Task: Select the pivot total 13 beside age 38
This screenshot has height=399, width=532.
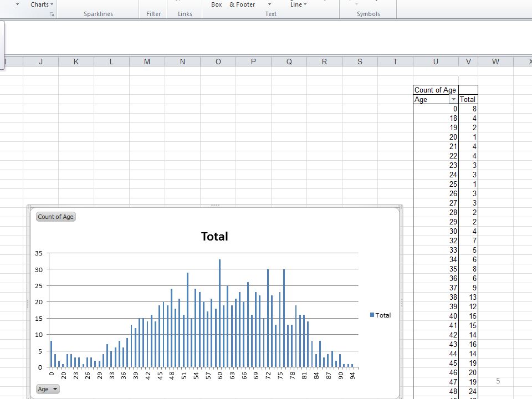Action: click(x=468, y=297)
